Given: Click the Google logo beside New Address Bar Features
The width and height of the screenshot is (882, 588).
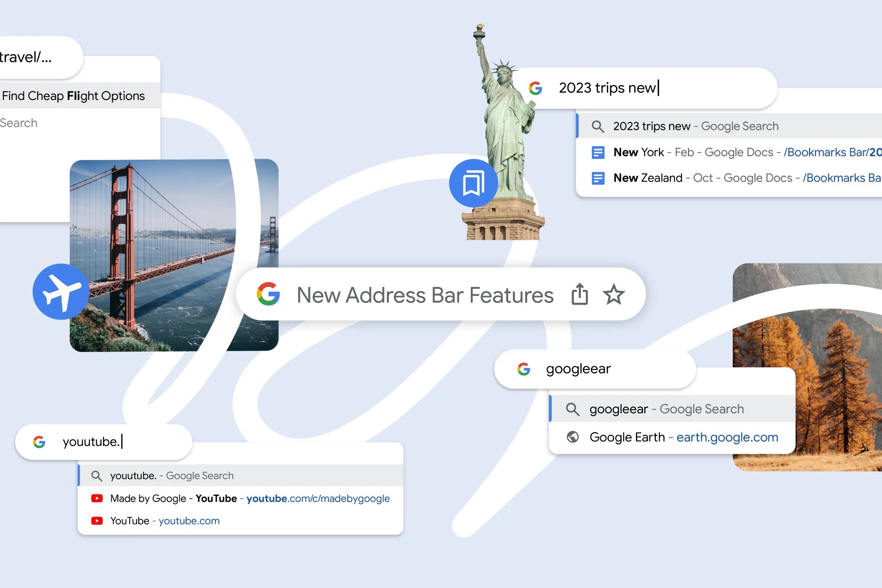Looking at the screenshot, I should click(268, 294).
